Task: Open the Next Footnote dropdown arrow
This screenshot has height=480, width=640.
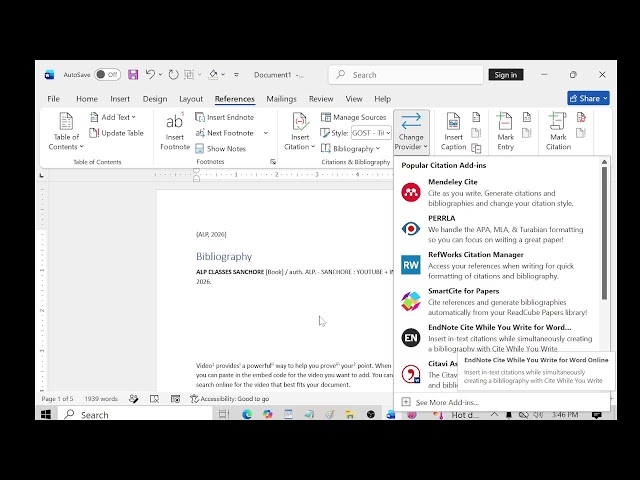Action: [x=266, y=133]
